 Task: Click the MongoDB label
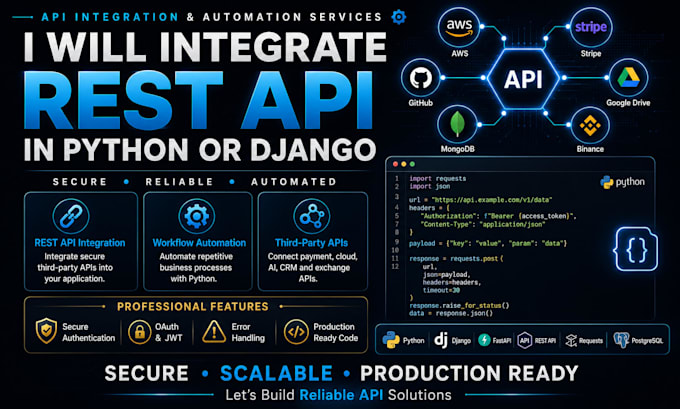click(458, 149)
